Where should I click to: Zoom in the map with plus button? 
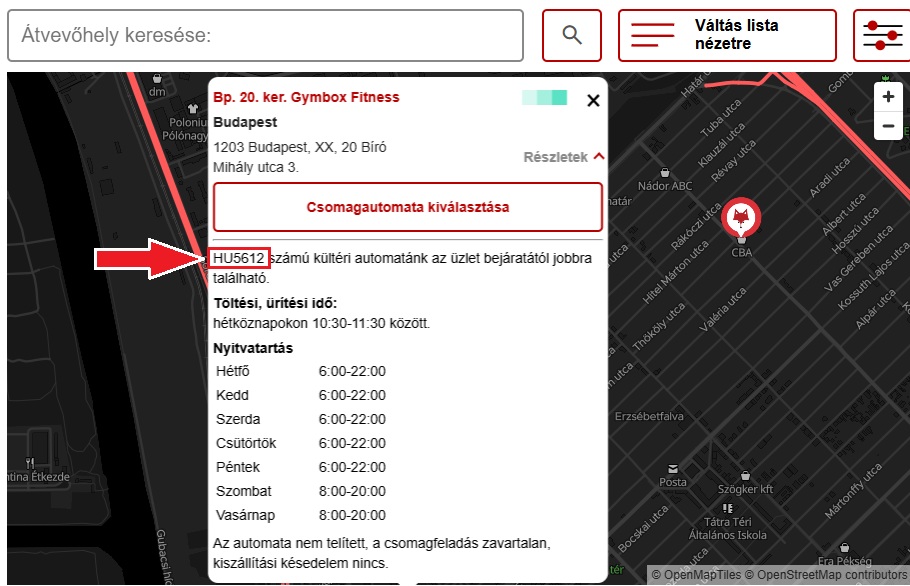[888, 97]
